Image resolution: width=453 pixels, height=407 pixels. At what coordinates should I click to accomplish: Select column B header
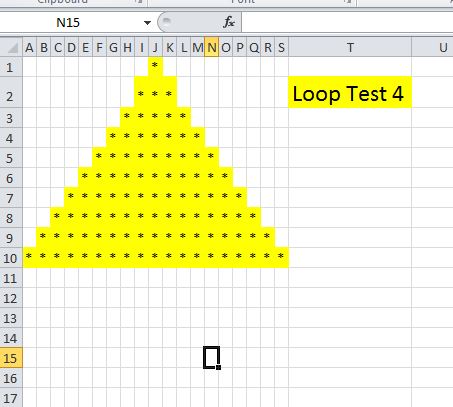[x=43, y=48]
